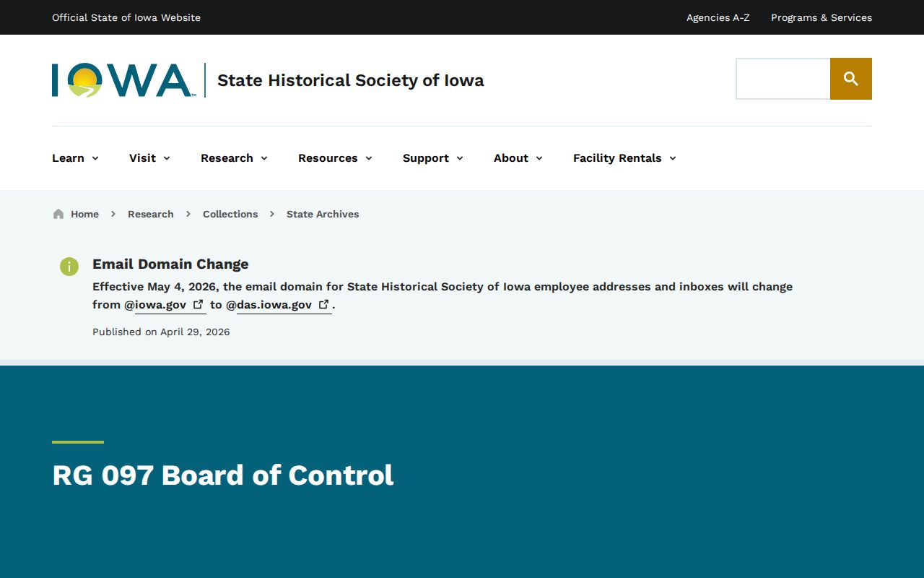
Task: Click the RG 097 Board of Control title
Action: coord(223,475)
